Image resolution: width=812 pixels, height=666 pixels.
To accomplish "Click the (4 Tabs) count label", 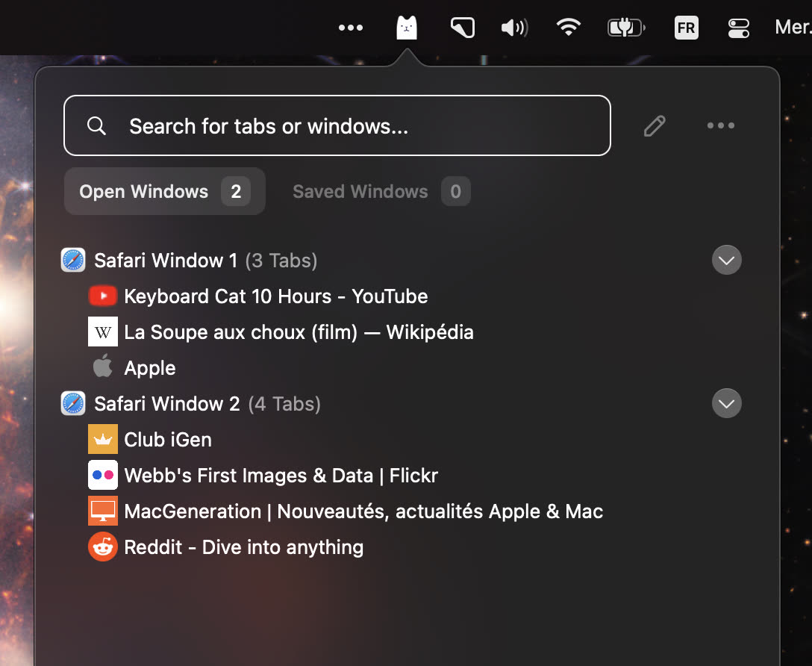I will coord(284,404).
